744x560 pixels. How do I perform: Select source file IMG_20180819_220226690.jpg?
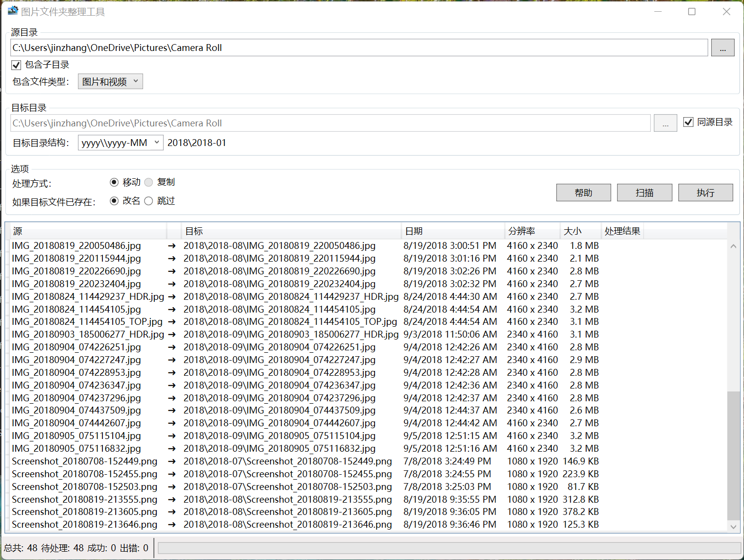76,271
